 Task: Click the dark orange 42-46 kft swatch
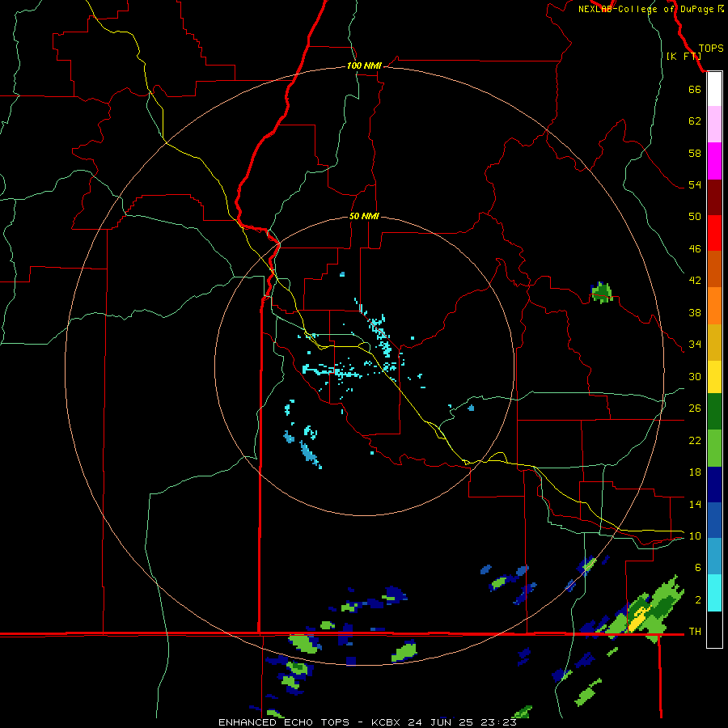pyautogui.click(x=714, y=269)
